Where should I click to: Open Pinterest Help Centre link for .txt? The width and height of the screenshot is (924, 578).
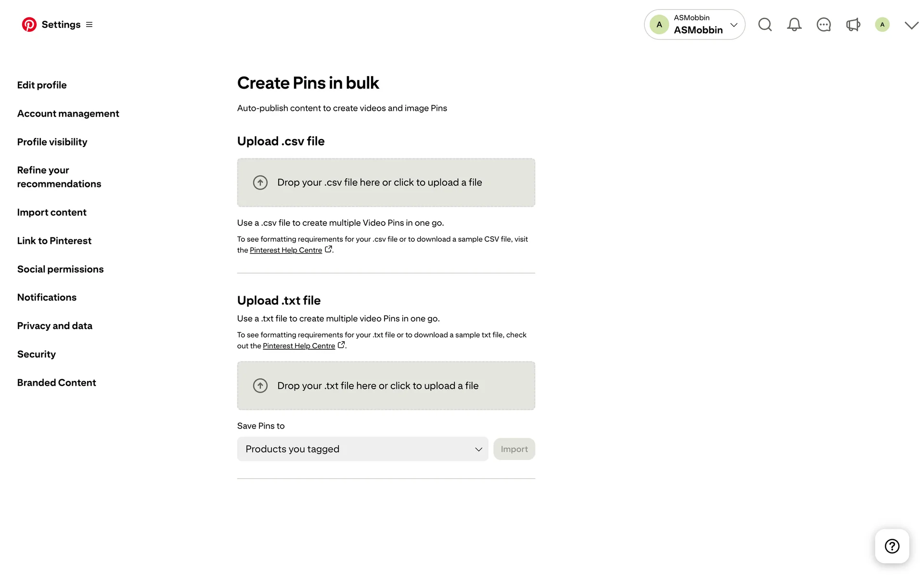[x=299, y=346]
